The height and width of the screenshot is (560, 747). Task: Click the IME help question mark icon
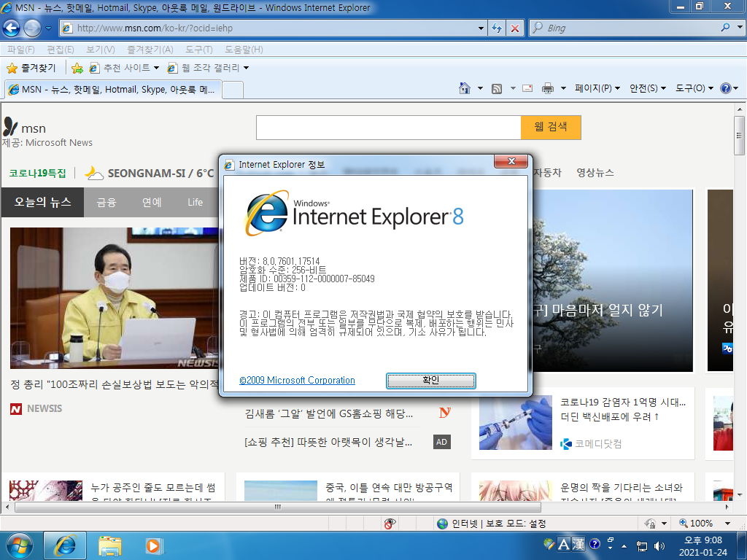pyautogui.click(x=595, y=543)
